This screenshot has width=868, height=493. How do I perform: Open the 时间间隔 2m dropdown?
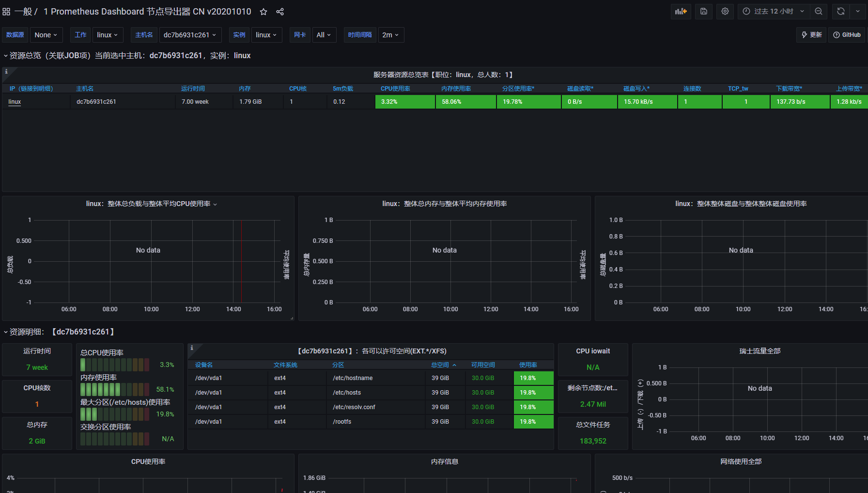click(x=390, y=35)
